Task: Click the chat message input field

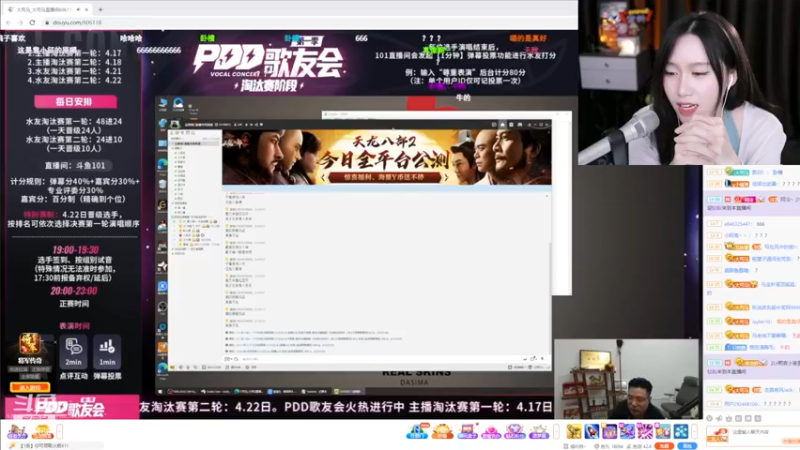Action: 764,434
